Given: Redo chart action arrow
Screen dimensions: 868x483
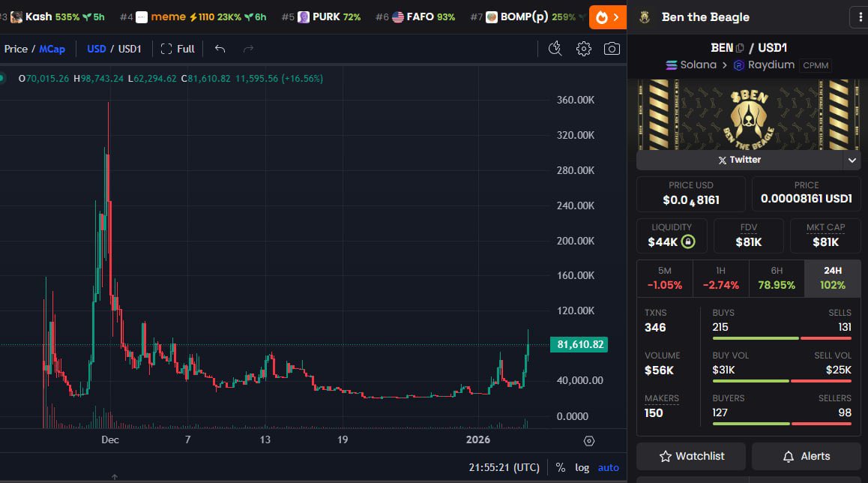Looking at the screenshot, I should point(248,49).
